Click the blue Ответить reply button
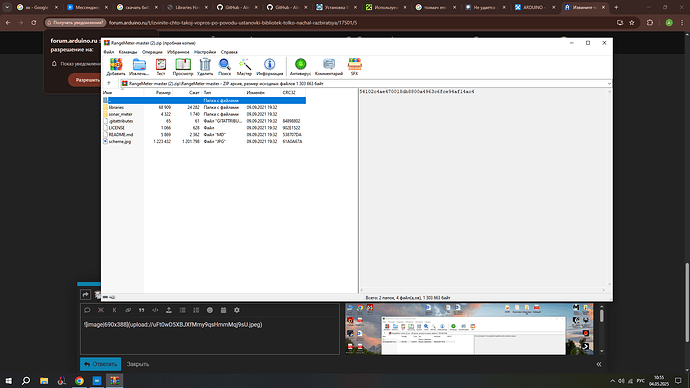 pyautogui.click(x=100, y=364)
